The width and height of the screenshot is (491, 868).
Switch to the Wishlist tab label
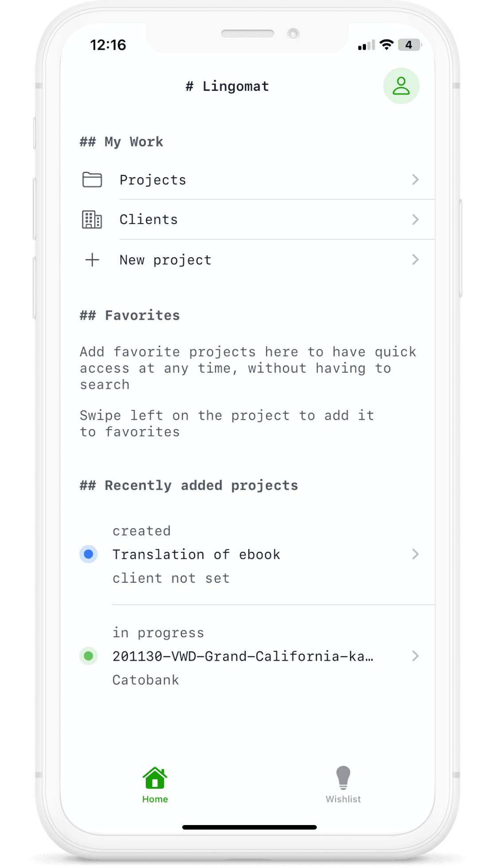[343, 799]
